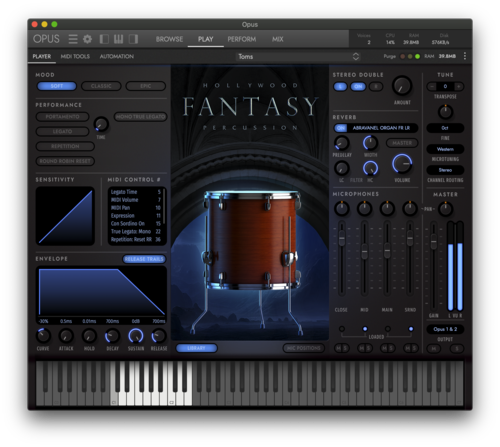
Task: Toggle Stereo Double ON switch
Action: click(358, 87)
